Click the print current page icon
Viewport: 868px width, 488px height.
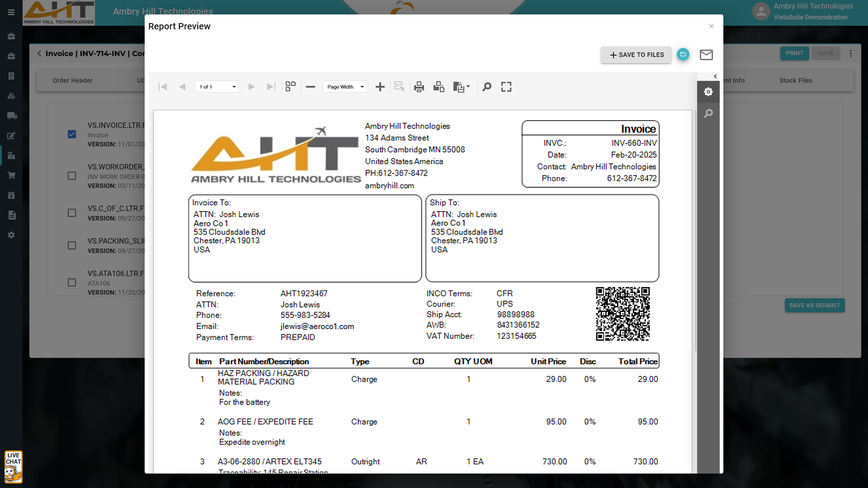(439, 87)
